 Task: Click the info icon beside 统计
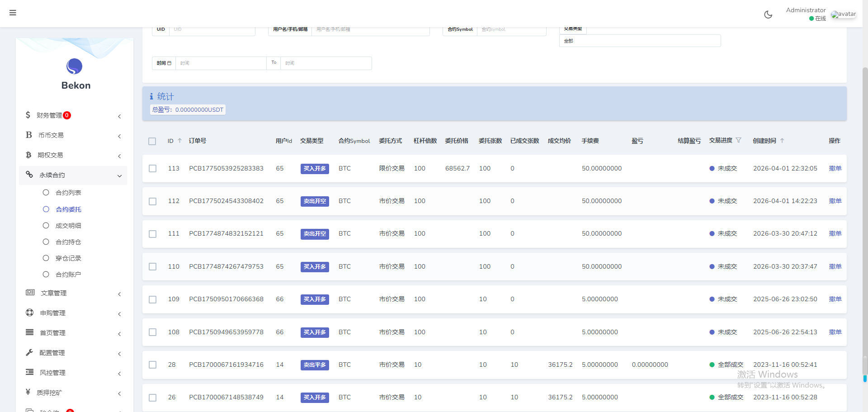tap(151, 96)
